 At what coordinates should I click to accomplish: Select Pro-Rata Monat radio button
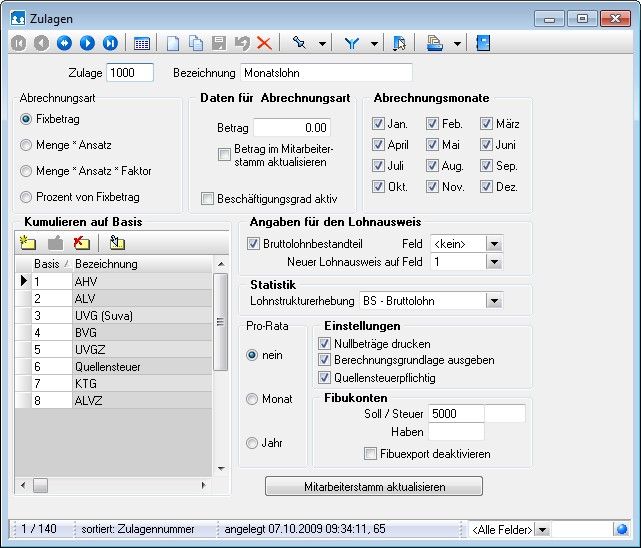pos(252,399)
